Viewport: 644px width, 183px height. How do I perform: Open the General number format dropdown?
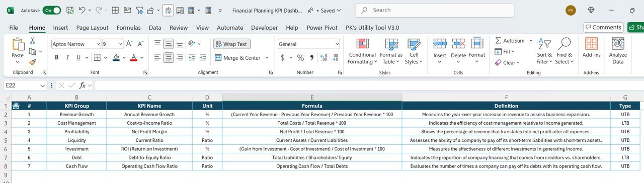[337, 44]
